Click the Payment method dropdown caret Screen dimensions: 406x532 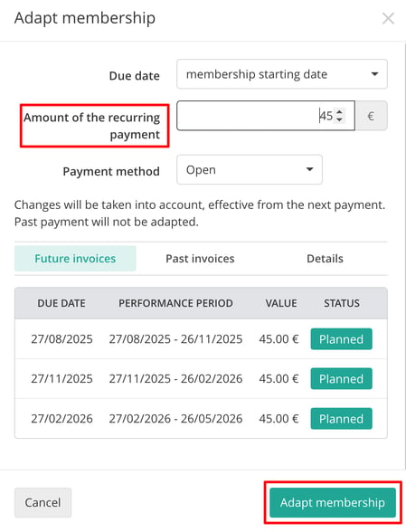coord(309,169)
